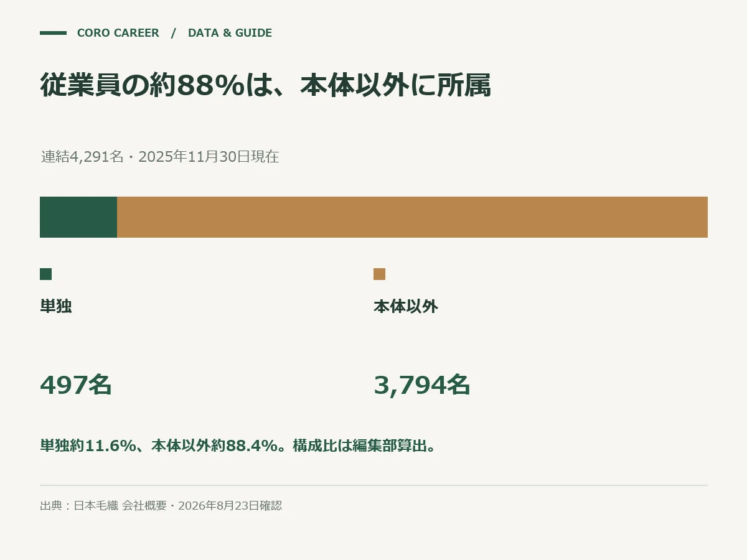The width and height of the screenshot is (747, 560).
Task: Click the DATA & GUIDE header label
Action: click(230, 33)
